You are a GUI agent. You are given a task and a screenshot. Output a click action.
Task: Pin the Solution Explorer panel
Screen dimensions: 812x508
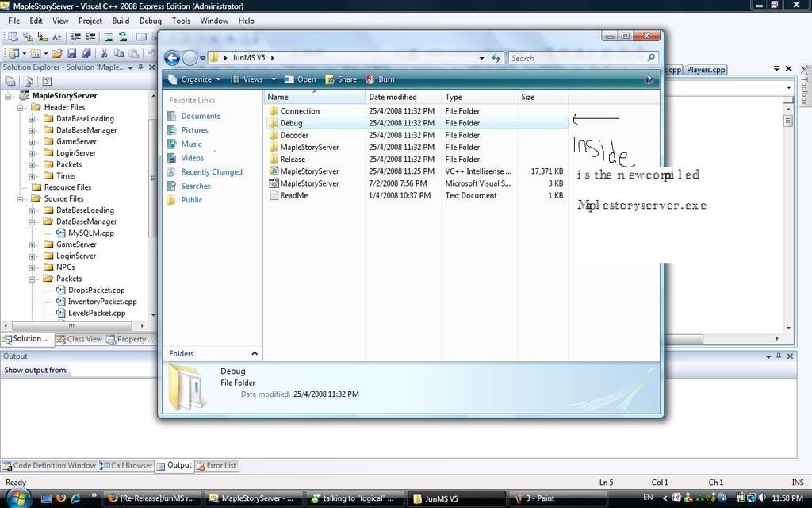(140, 67)
